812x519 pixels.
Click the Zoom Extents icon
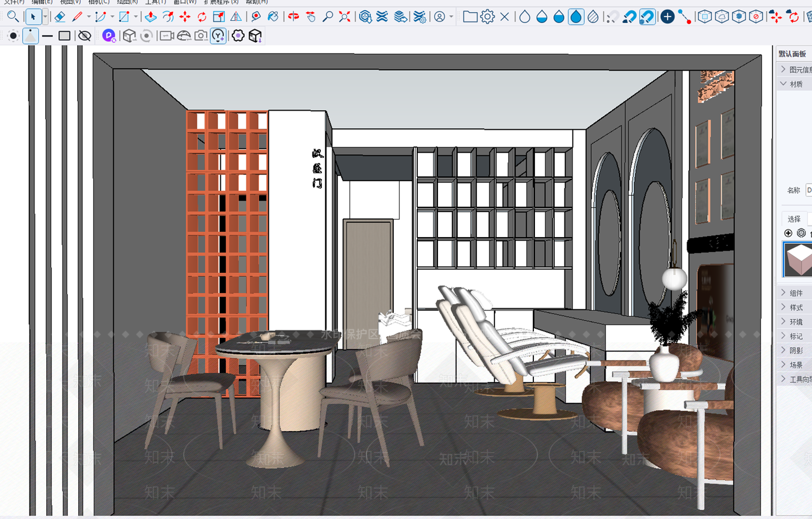coord(345,17)
